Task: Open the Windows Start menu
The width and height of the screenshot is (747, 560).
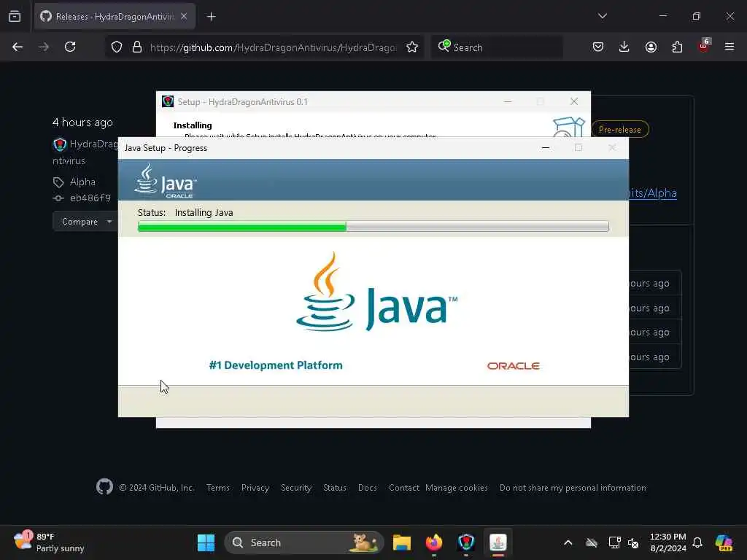Action: coord(206,542)
